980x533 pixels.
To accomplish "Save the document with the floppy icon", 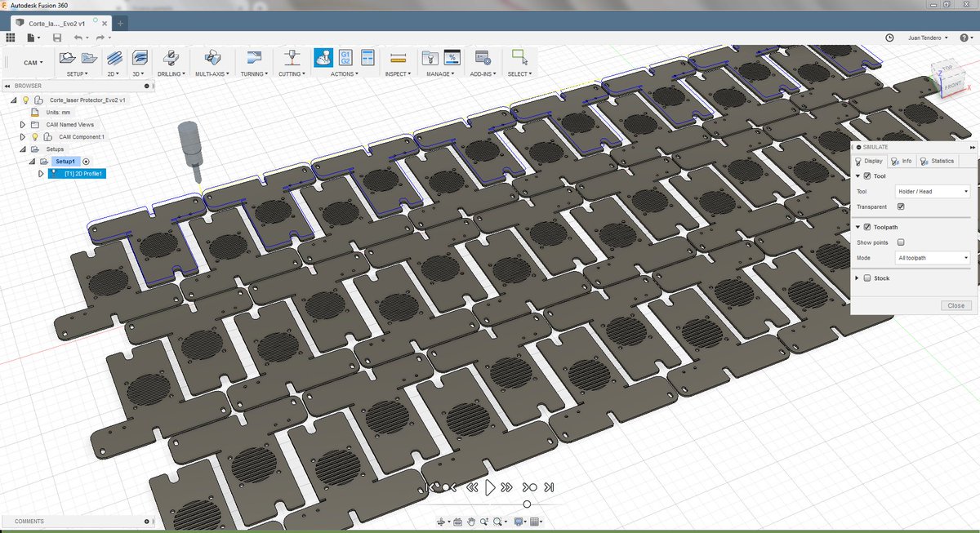I will 56,38.
